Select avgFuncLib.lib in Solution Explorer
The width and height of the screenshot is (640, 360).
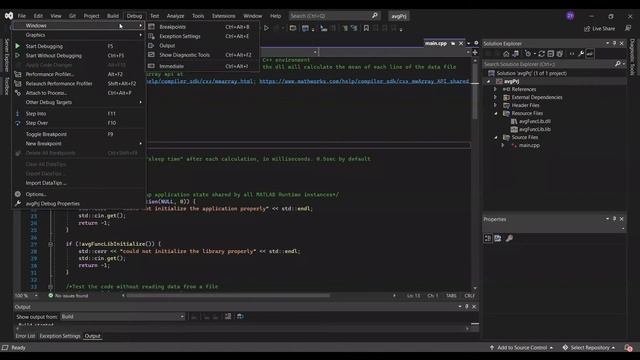[535, 129]
